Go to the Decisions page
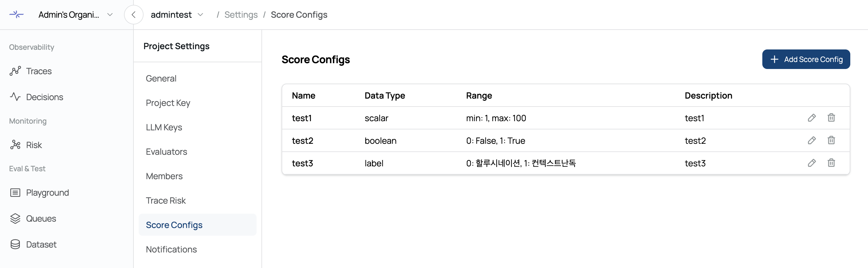Screen dimensions: 868x268 coord(45,97)
